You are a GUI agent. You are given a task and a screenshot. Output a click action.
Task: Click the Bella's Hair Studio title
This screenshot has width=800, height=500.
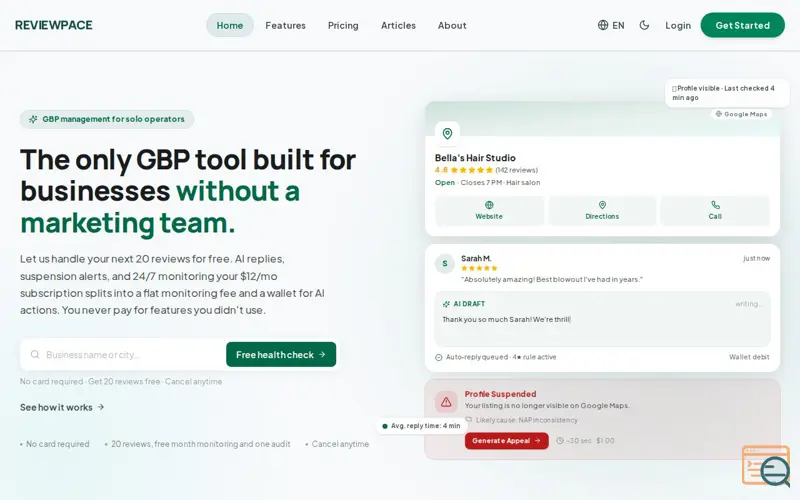pyautogui.click(x=475, y=158)
